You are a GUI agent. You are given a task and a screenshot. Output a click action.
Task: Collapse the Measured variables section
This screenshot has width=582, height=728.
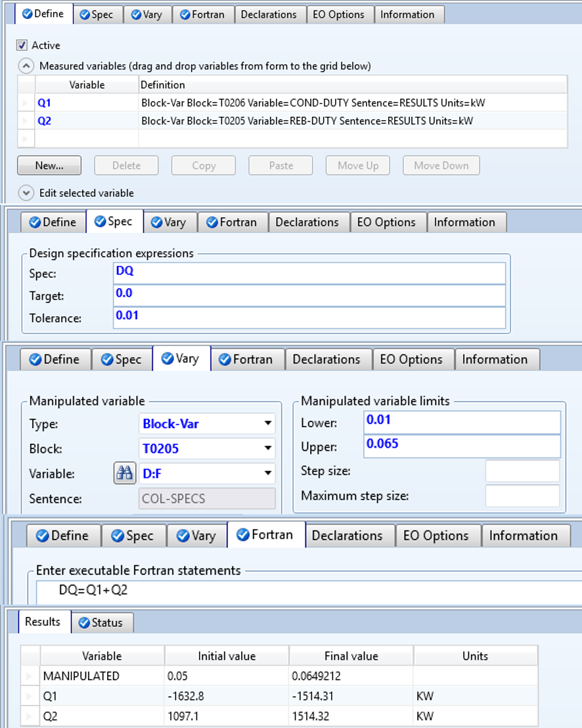point(26,66)
